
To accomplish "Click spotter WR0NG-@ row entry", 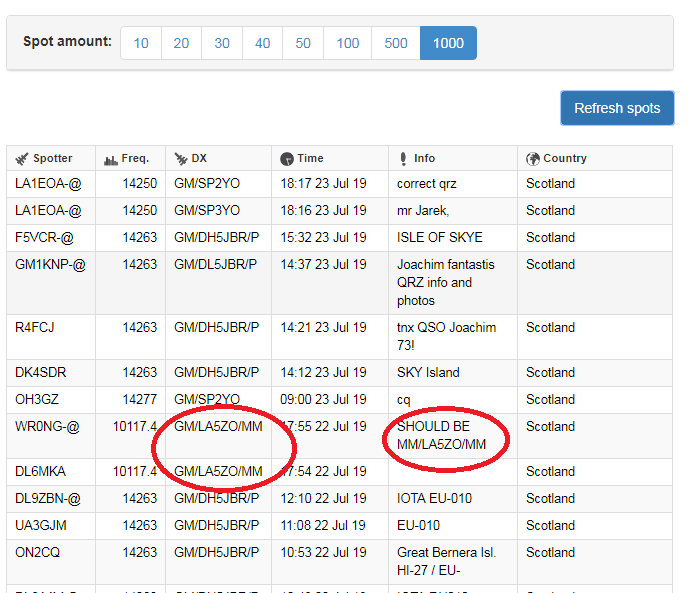I will click(48, 427).
